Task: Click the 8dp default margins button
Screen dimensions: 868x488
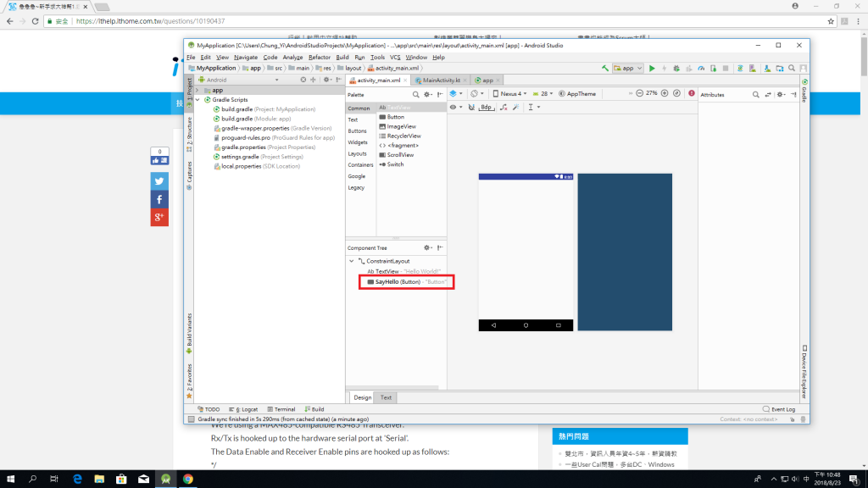Action: point(486,108)
